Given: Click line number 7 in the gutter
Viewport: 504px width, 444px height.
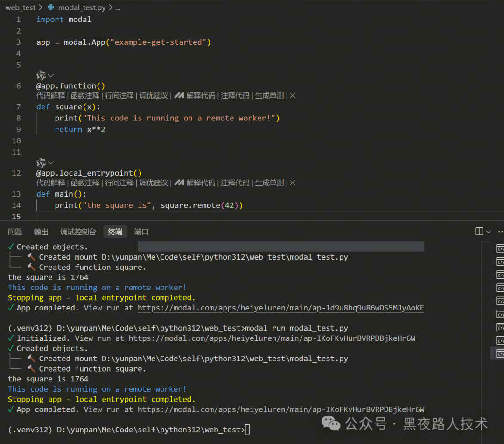Looking at the screenshot, I should (19, 107).
